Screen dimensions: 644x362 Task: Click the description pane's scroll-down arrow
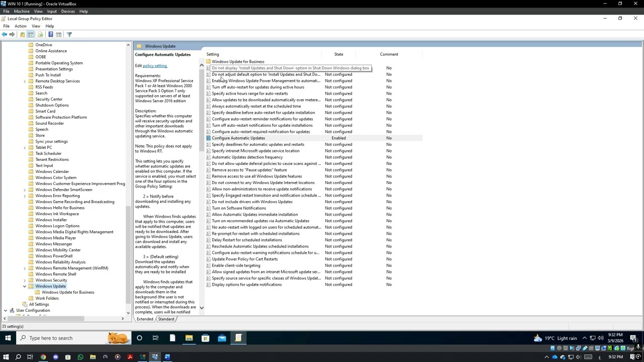[202, 308]
